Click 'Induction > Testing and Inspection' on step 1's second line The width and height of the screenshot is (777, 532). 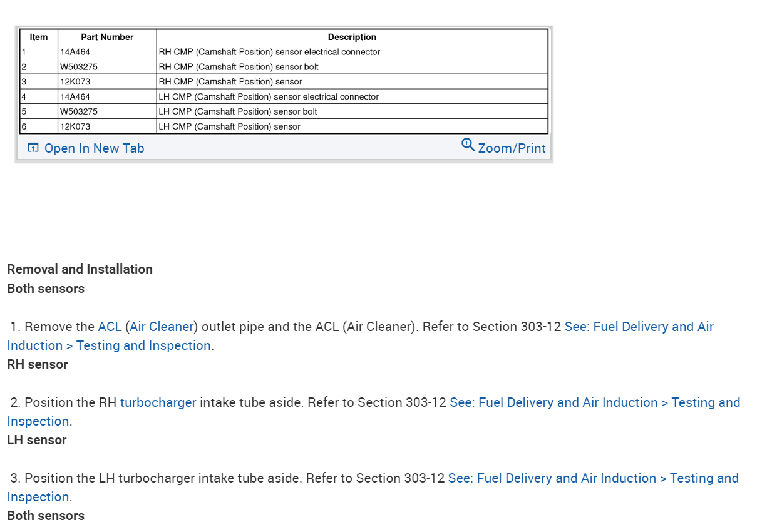109,345
